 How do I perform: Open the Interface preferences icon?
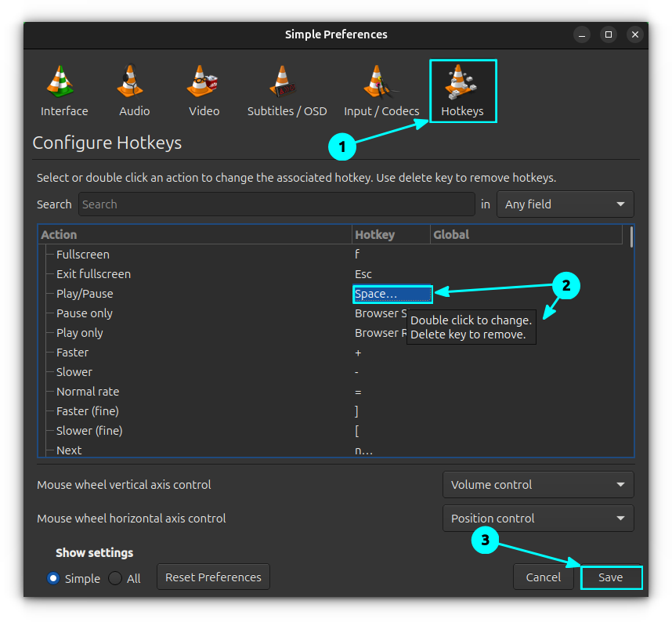click(x=63, y=86)
